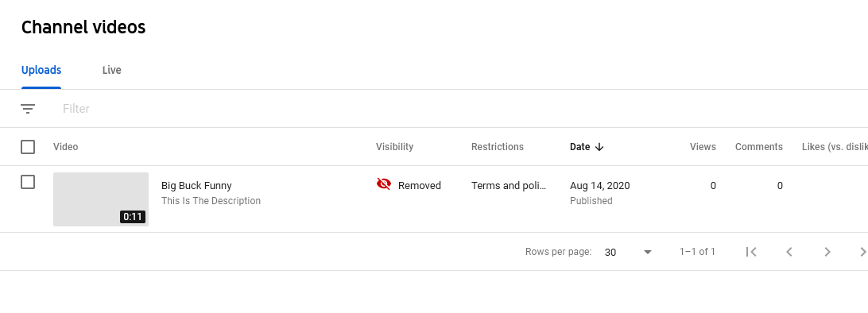Sort by the Views column header
The image size is (868, 313).
[x=703, y=147]
